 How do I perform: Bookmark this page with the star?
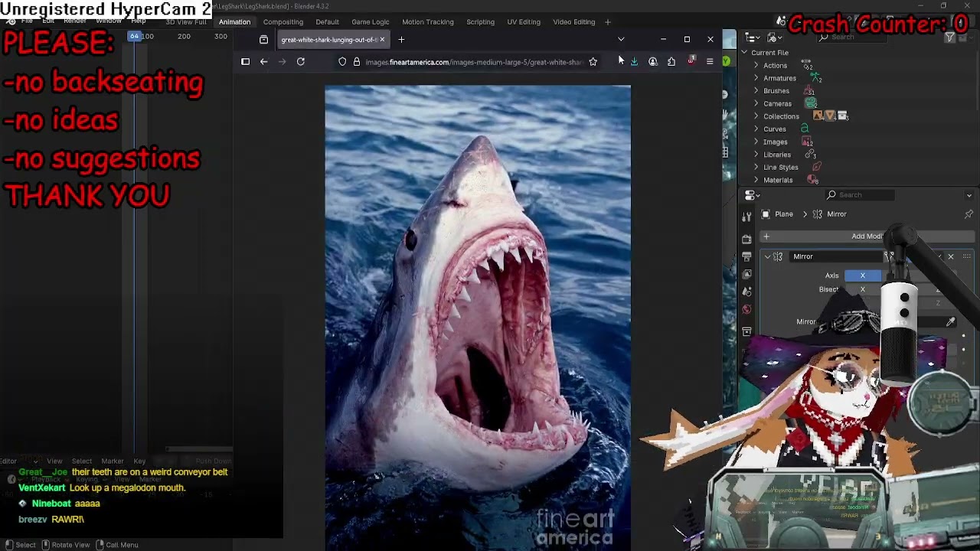(x=593, y=62)
